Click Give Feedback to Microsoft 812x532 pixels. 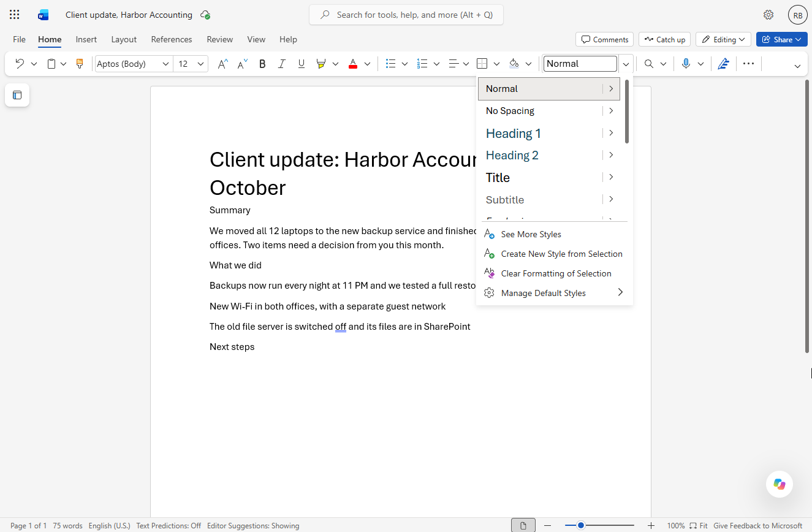point(757,526)
